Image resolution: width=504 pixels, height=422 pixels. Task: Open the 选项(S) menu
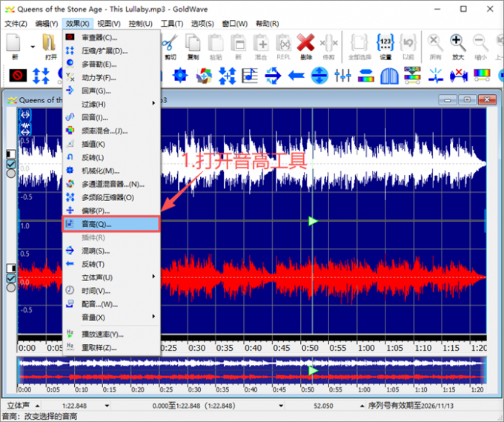[202, 24]
